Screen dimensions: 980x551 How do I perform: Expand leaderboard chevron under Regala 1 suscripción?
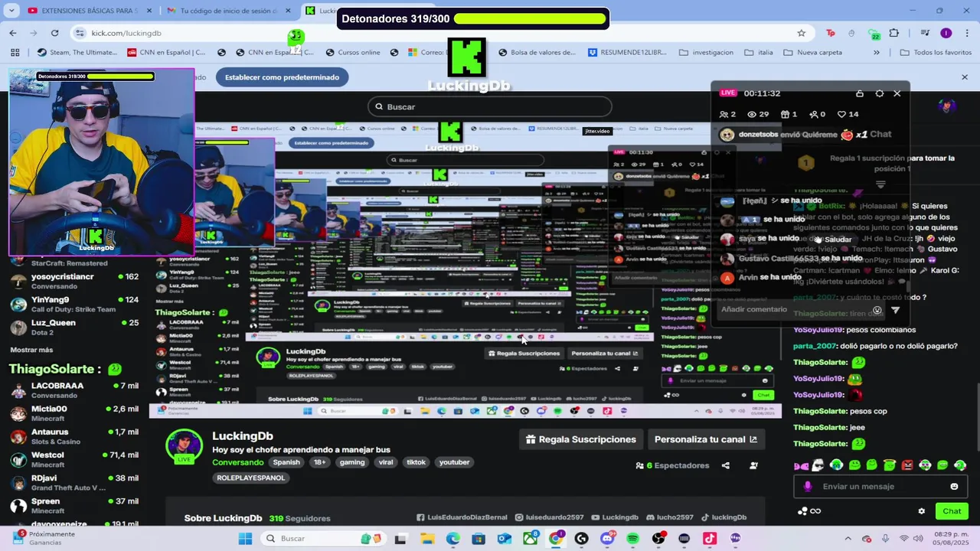880,184
